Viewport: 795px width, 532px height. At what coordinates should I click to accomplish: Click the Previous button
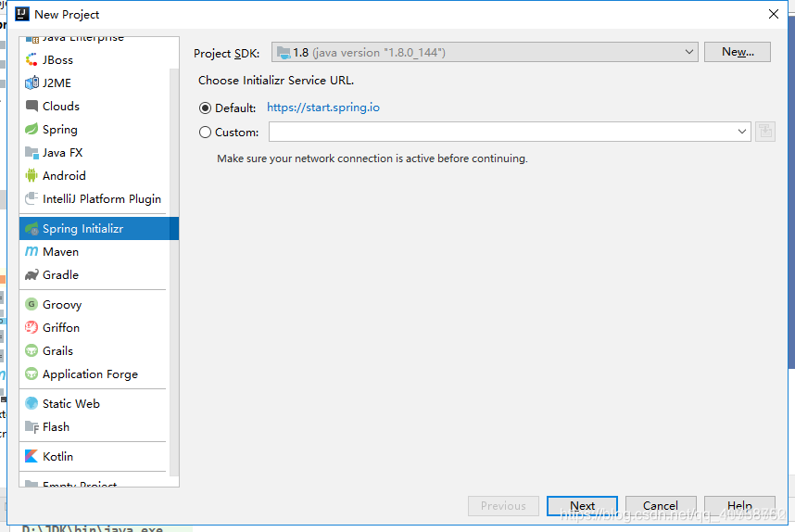pyautogui.click(x=503, y=506)
